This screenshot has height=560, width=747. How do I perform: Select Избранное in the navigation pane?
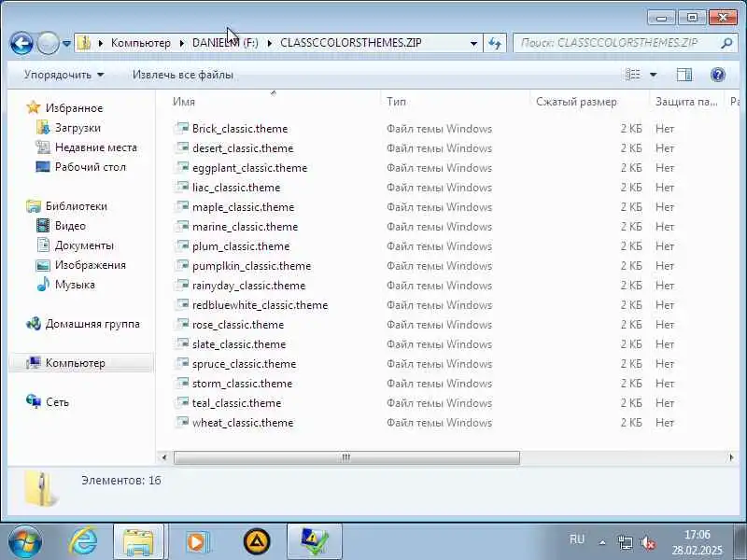click(74, 108)
